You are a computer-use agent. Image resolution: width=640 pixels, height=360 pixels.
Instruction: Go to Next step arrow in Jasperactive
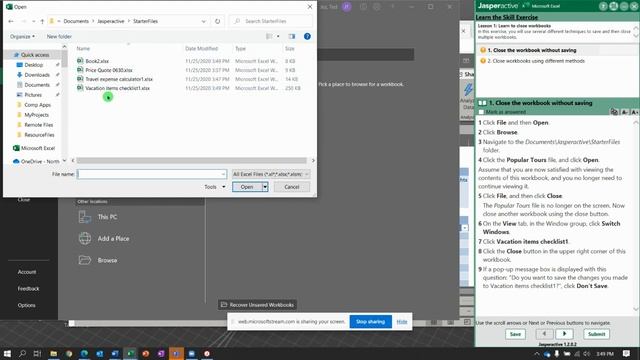point(564,334)
